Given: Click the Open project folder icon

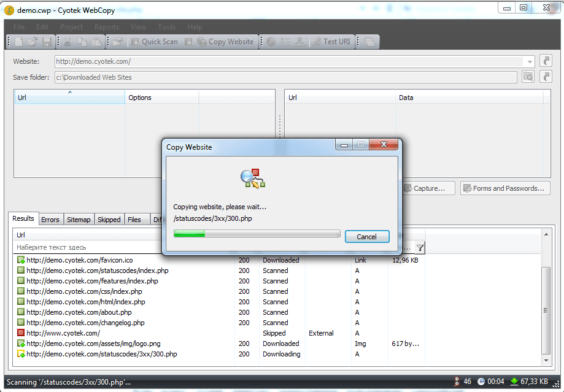Looking at the screenshot, I should coord(33,42).
